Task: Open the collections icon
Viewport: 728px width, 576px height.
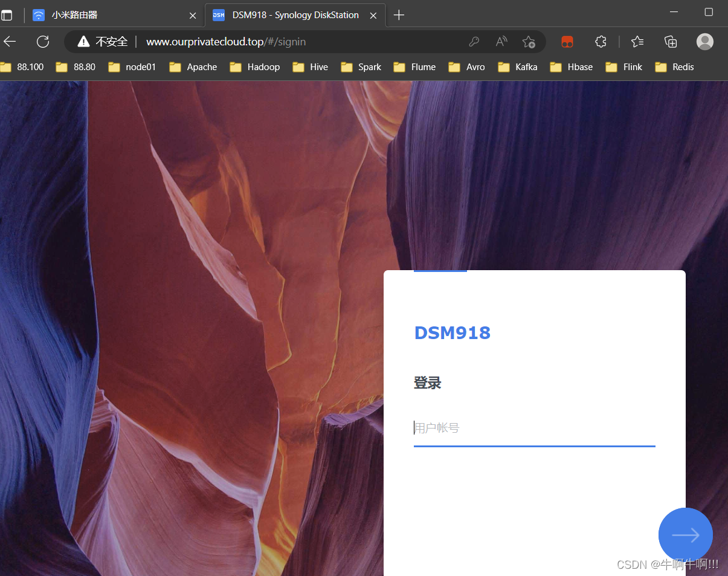Action: tap(671, 42)
